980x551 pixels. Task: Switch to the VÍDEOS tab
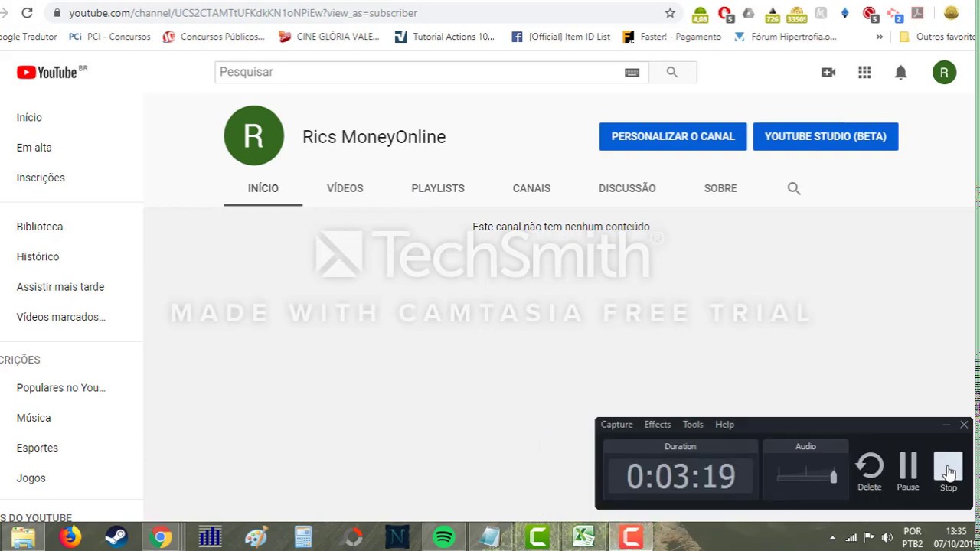coord(345,188)
